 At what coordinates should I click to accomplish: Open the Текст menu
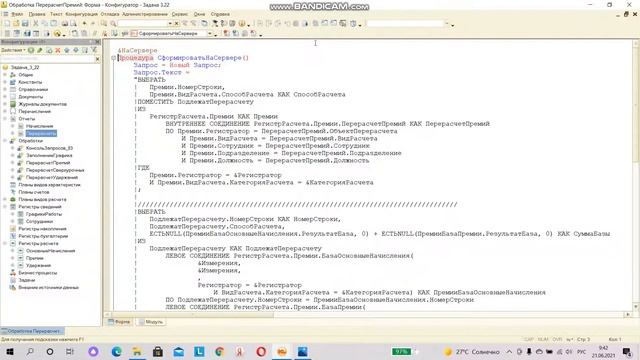point(56,14)
